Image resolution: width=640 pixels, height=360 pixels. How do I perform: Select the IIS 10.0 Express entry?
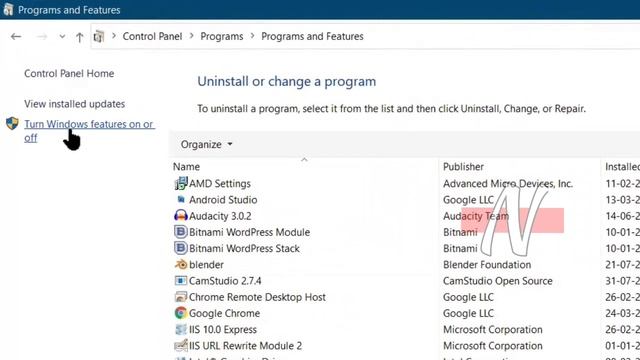(222, 329)
